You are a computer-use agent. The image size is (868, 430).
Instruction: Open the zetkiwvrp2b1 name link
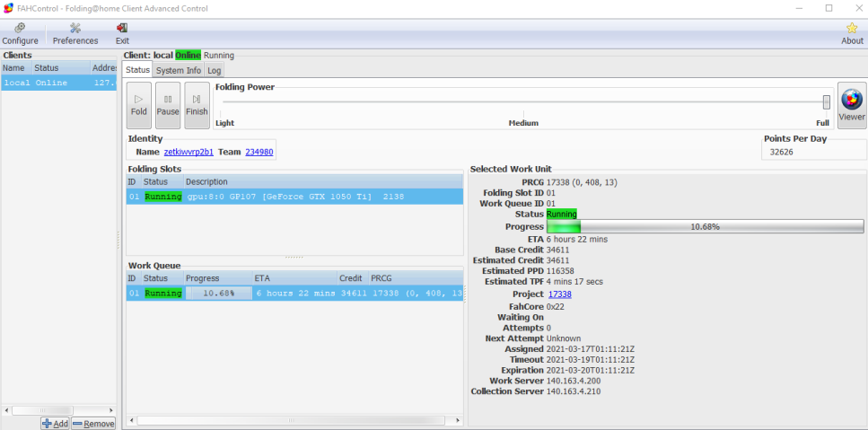[x=189, y=152]
